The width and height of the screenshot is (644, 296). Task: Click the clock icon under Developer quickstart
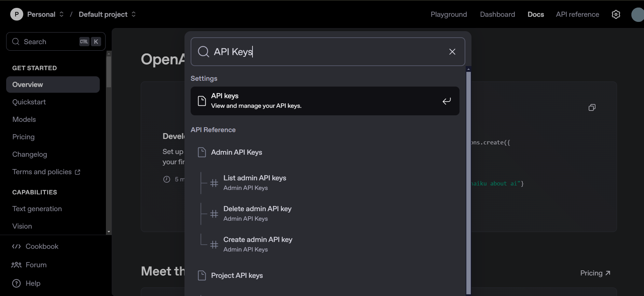[167, 179]
